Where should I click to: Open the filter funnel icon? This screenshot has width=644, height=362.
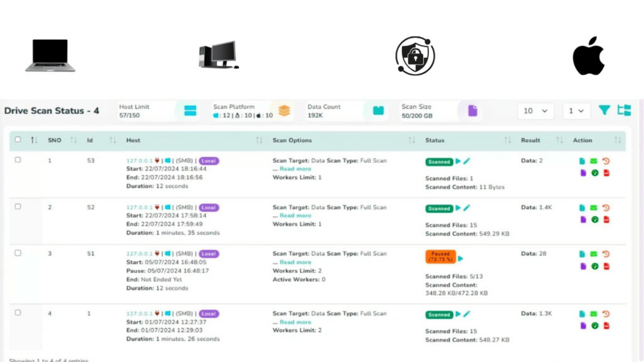604,110
